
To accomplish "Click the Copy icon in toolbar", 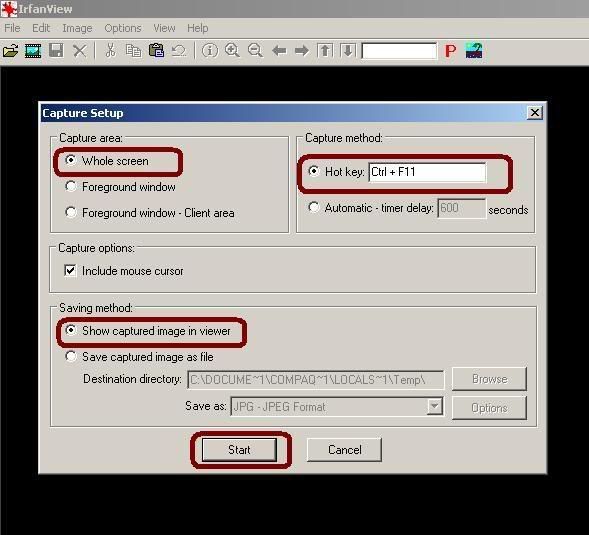I will pyautogui.click(x=133, y=51).
